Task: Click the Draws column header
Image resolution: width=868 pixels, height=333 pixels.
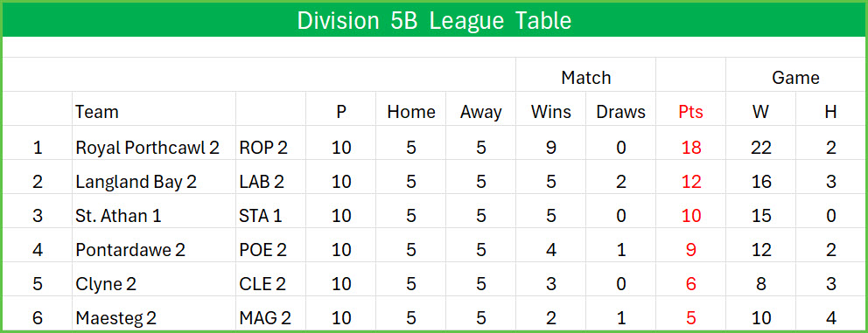Action: (620, 112)
